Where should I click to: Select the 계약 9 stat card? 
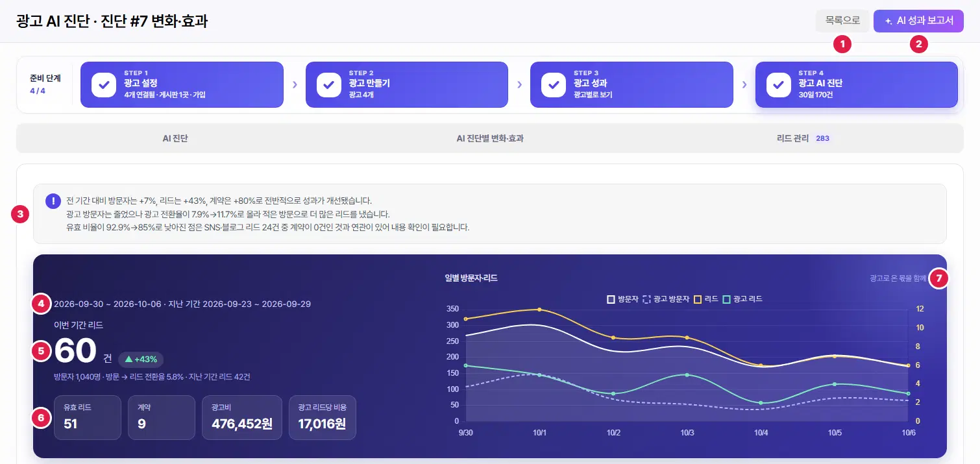(x=162, y=417)
